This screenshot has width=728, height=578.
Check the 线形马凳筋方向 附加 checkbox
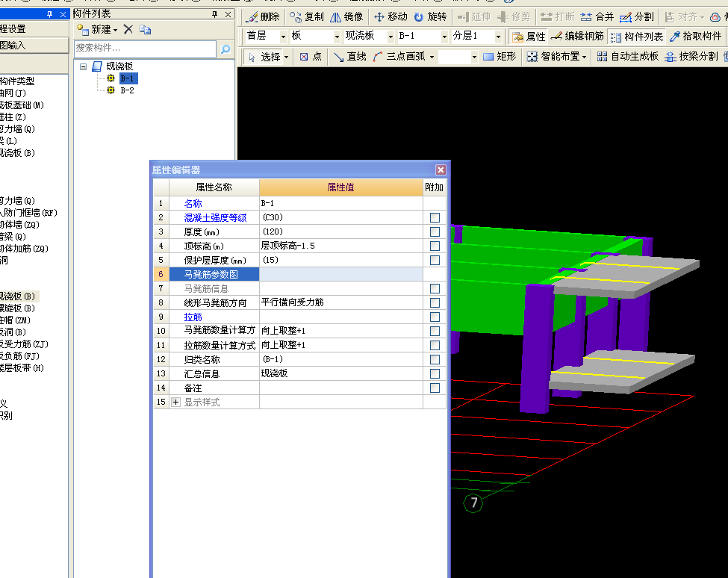coord(435,302)
